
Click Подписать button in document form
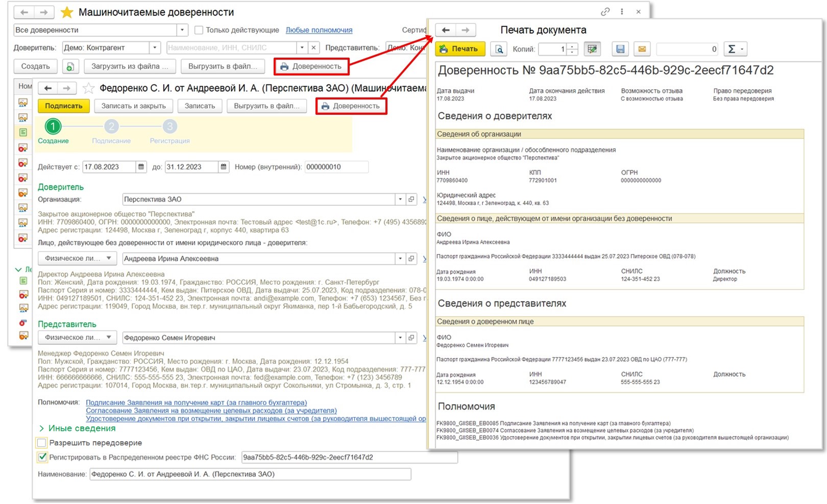64,106
